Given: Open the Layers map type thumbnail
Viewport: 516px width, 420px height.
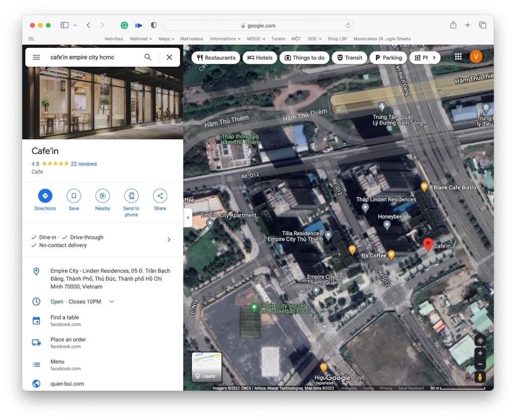Looking at the screenshot, I should [207, 367].
